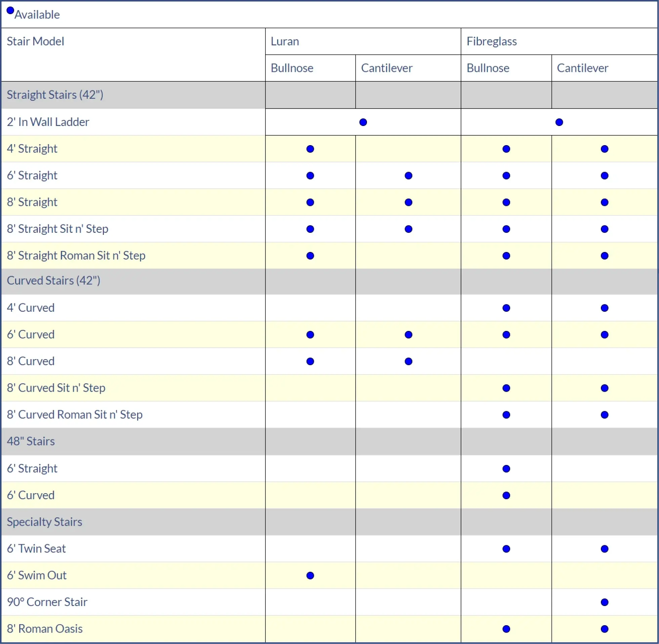Click the 8' Curved Roman Sit n' Step label

tap(74, 414)
